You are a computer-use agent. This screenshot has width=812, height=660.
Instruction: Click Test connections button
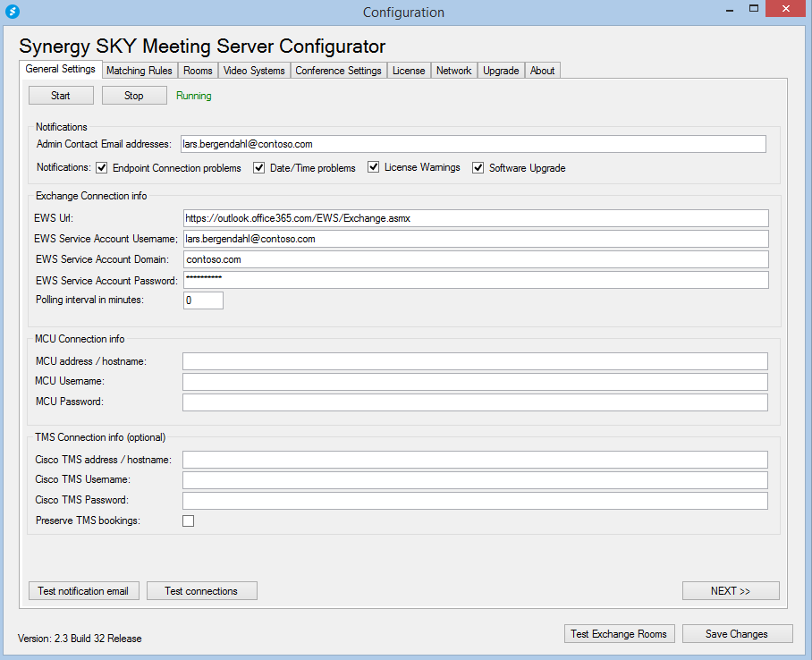tap(201, 591)
